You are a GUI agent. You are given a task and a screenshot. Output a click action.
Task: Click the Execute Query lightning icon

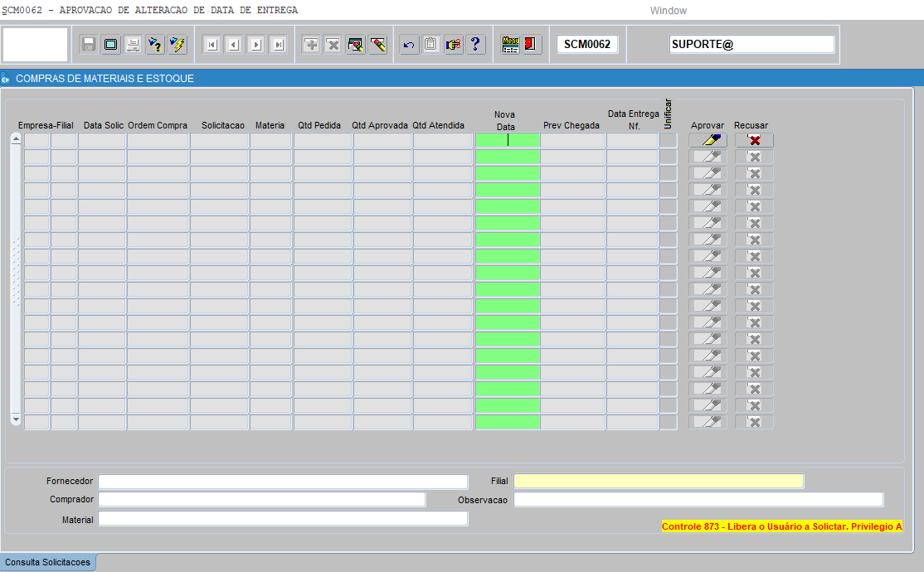pos(178,45)
